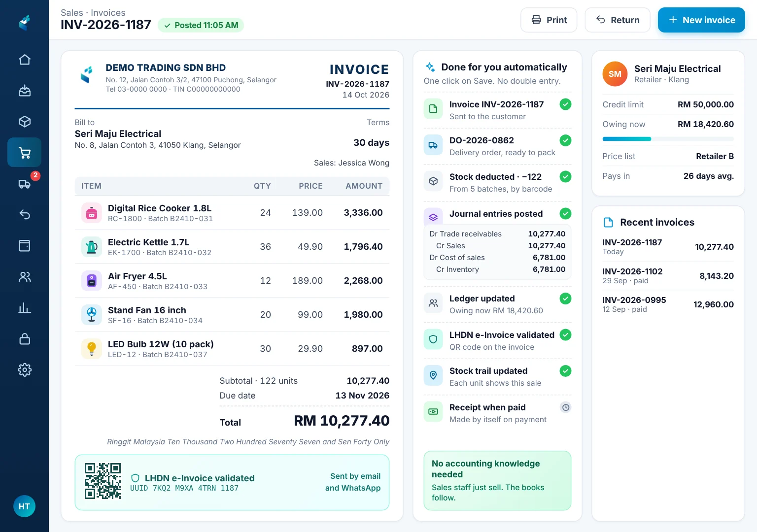Click the Print button

(549, 20)
